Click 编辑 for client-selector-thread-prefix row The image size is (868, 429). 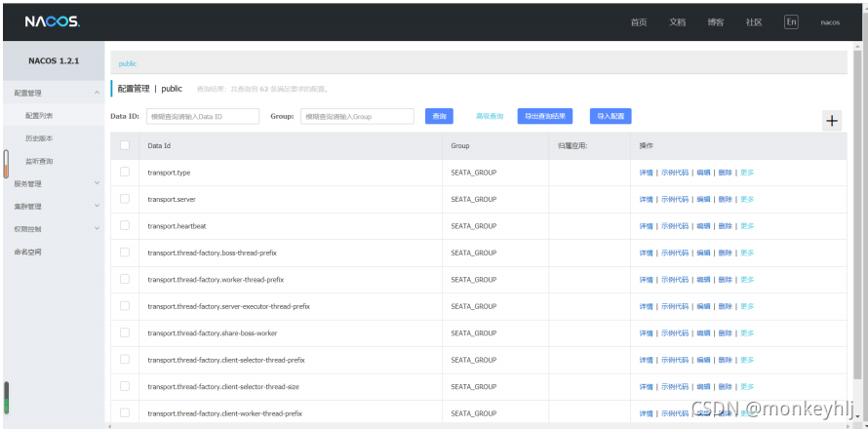703,360
